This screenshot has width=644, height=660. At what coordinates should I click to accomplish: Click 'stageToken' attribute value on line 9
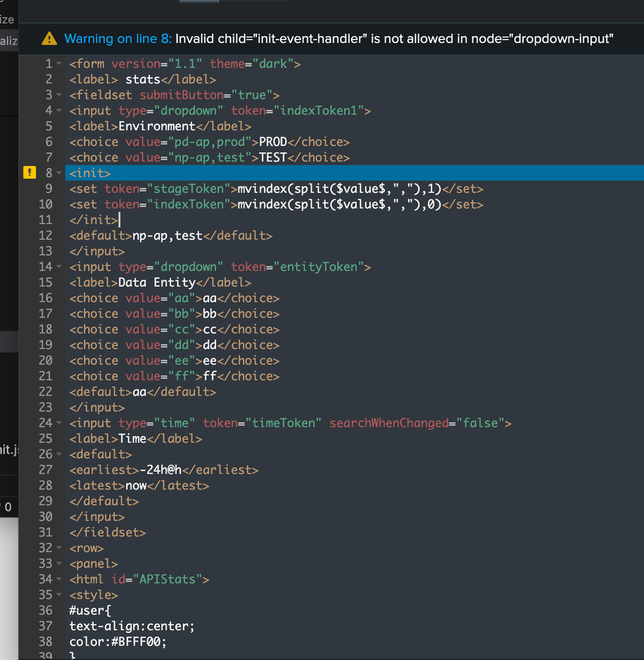(x=188, y=188)
